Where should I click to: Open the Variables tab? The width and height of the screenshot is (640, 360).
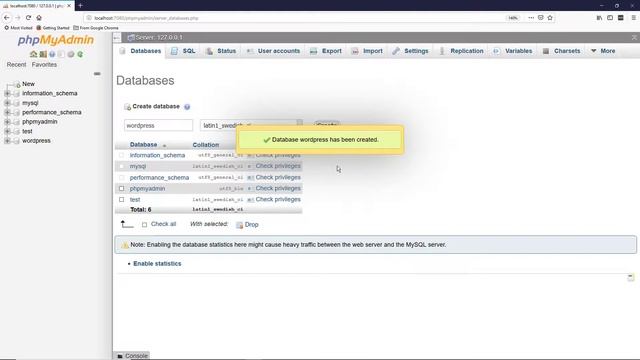513,51
